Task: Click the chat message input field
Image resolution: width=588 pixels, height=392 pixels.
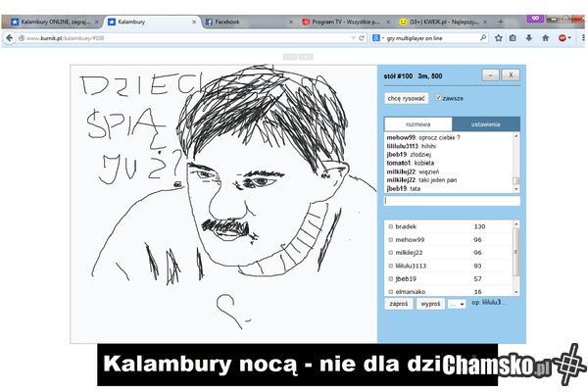Action: click(x=452, y=201)
